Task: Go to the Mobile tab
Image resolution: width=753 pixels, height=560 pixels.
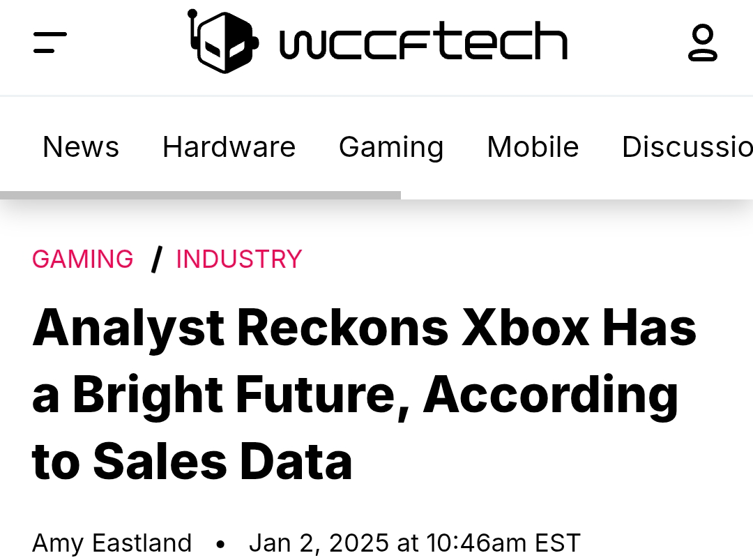Action: 533,147
